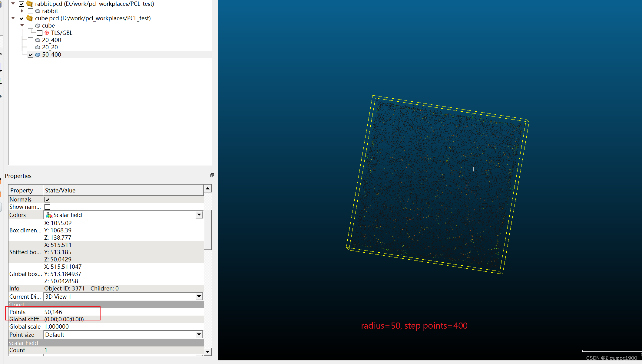The image size is (642, 364).
Task: Float the Properties panel with the undock icon
Action: coord(212,175)
